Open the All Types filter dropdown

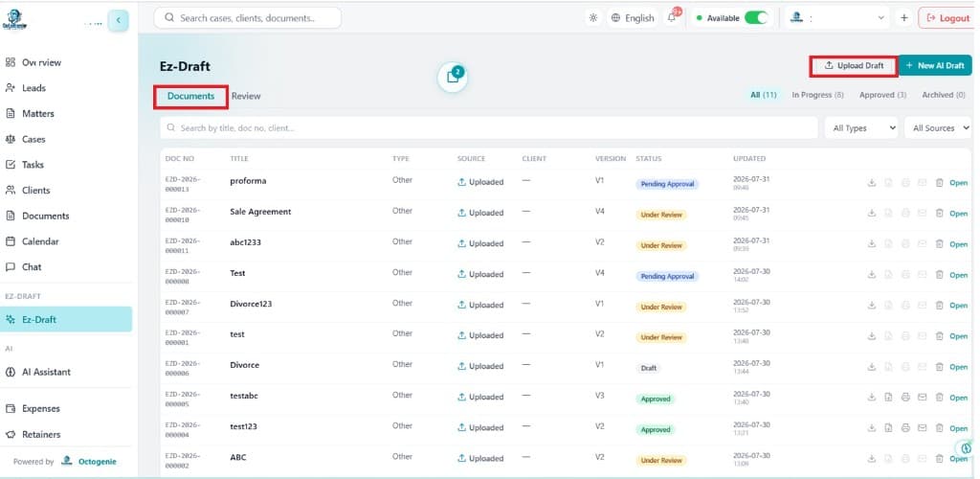(861, 127)
